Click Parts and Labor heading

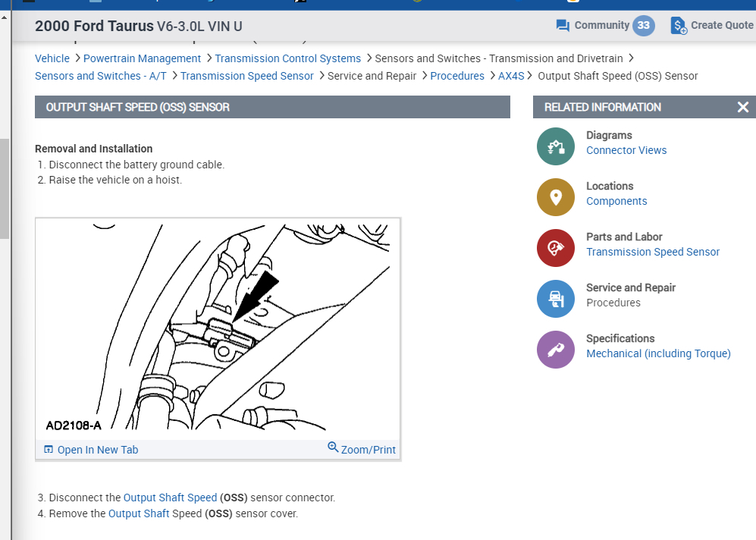coord(624,237)
